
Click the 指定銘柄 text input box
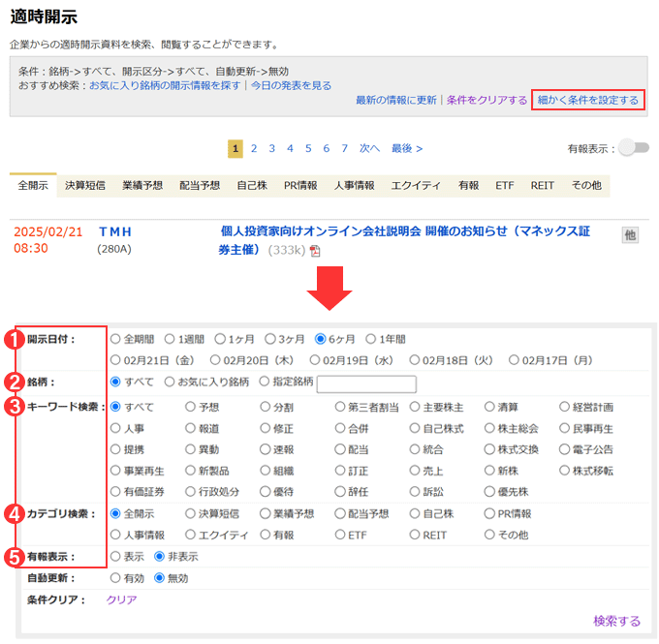tap(366, 383)
